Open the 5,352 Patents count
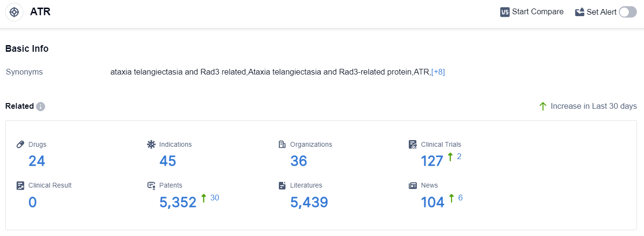 (x=178, y=202)
